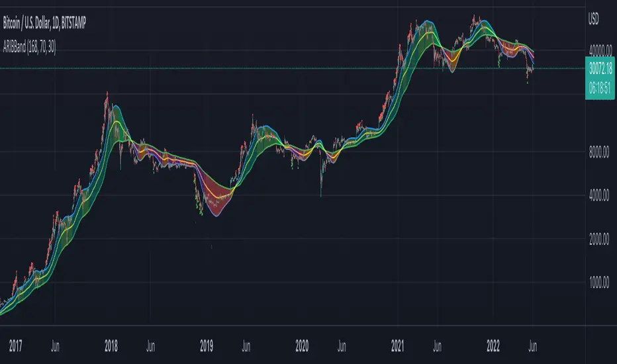Click the 2022 time axis label

tap(493, 346)
